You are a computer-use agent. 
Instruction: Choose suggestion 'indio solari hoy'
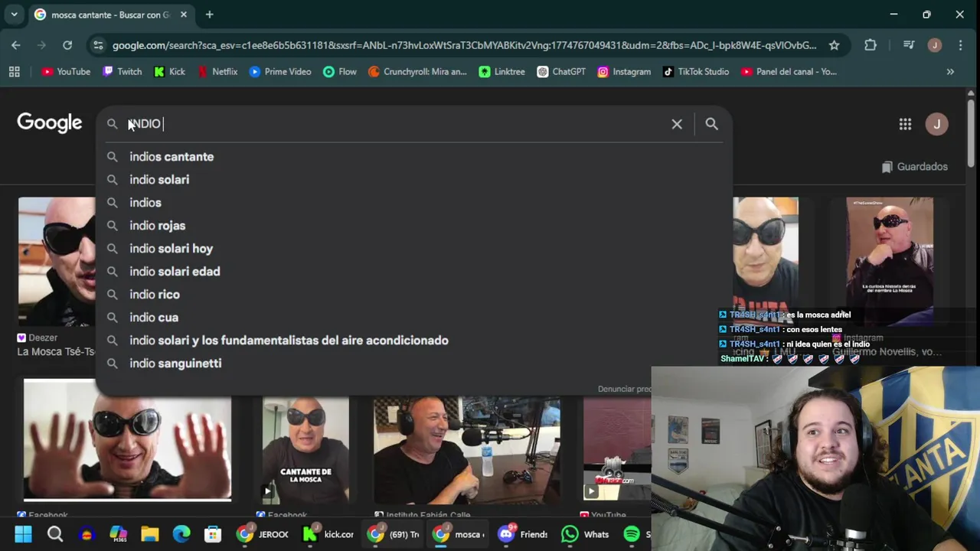point(413,249)
